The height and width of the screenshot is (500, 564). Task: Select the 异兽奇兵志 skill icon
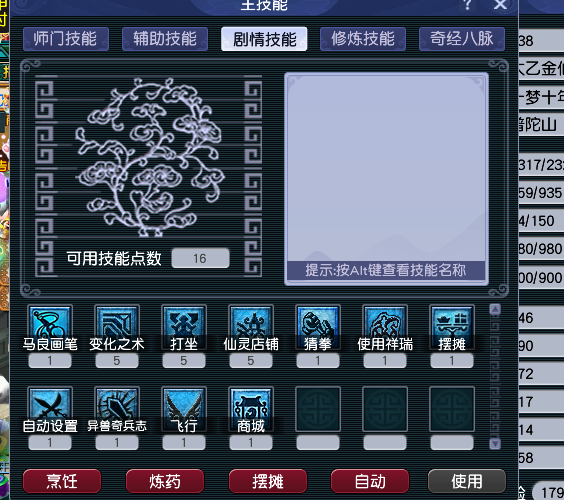117,409
